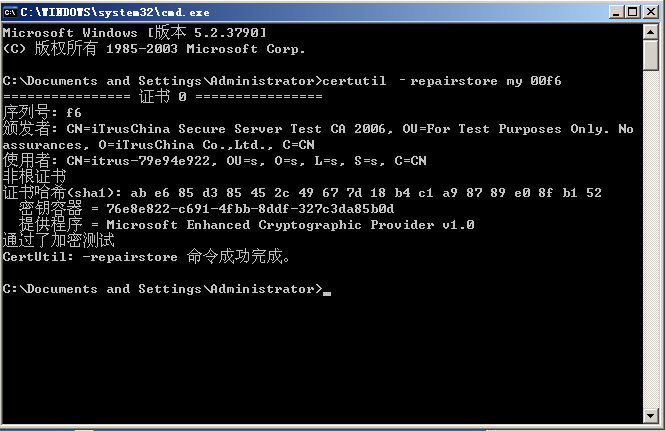Image resolution: width=665 pixels, height=431 pixels.
Task: Click the scrollbar up arrow
Action: [x=651, y=32]
